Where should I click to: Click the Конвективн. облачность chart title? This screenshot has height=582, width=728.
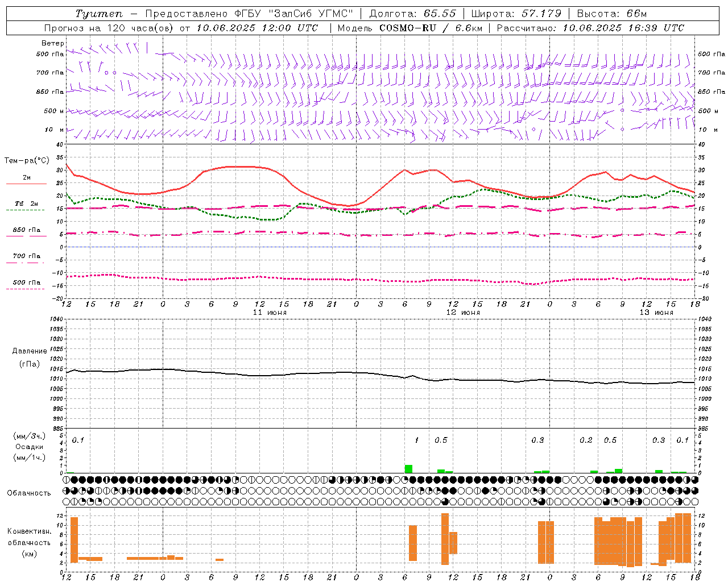[x=29, y=537]
